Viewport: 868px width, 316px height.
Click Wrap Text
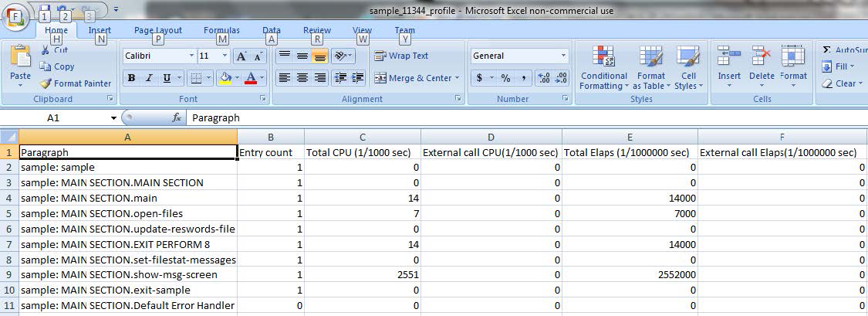tap(401, 56)
